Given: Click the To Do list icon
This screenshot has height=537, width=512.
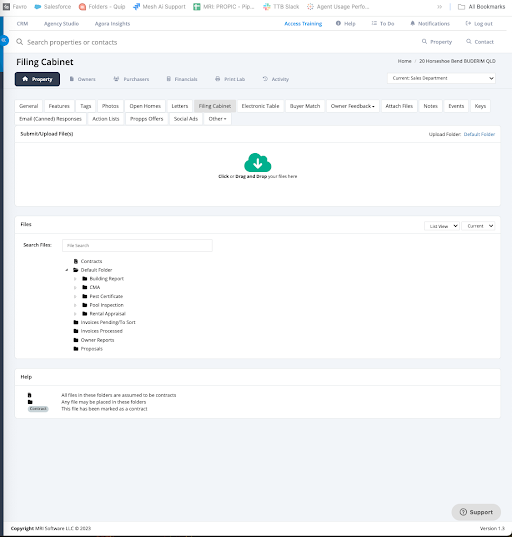Looking at the screenshot, I should pos(374,23).
